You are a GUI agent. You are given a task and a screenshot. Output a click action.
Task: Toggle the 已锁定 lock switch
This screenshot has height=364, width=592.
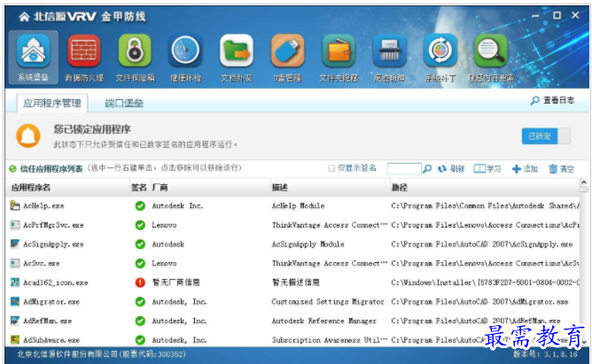tap(546, 136)
